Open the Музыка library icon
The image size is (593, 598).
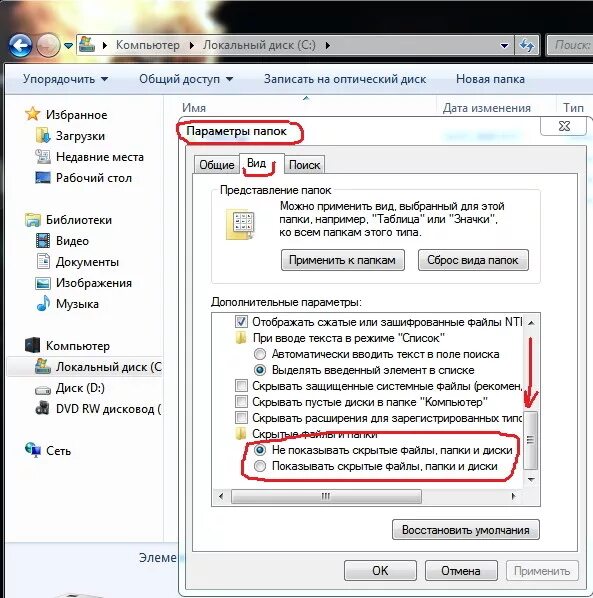click(43, 304)
